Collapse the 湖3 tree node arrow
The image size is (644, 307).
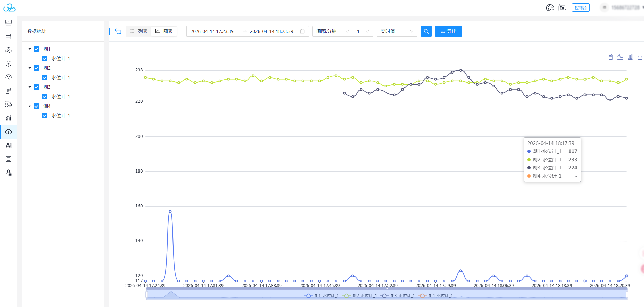click(30, 87)
